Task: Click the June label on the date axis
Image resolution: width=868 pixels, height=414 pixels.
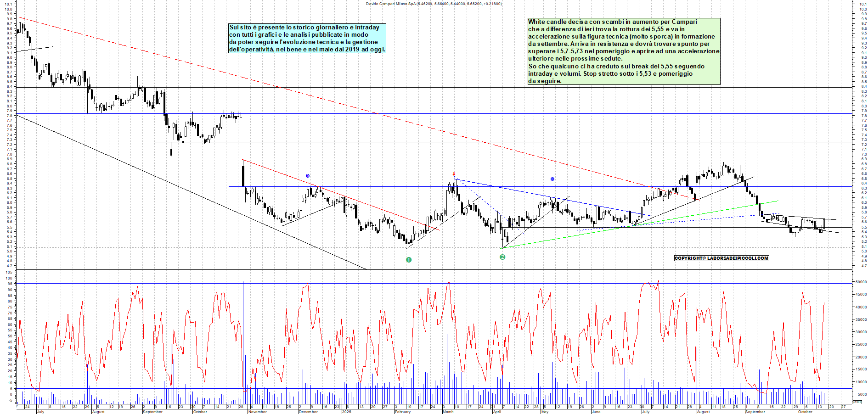Action: click(x=596, y=412)
